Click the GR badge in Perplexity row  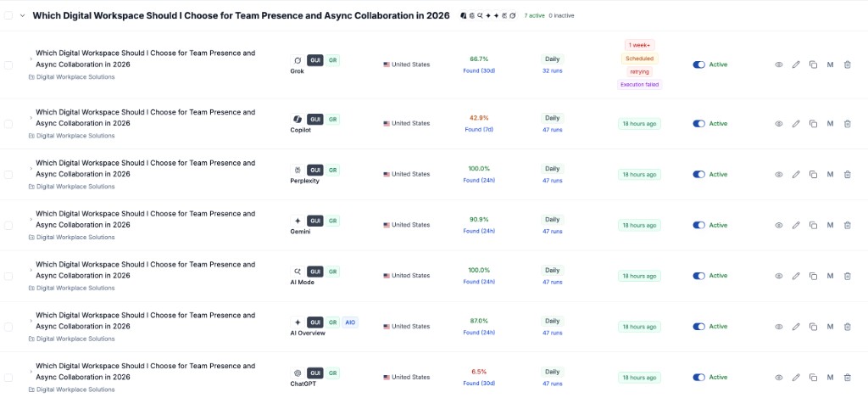tap(332, 171)
